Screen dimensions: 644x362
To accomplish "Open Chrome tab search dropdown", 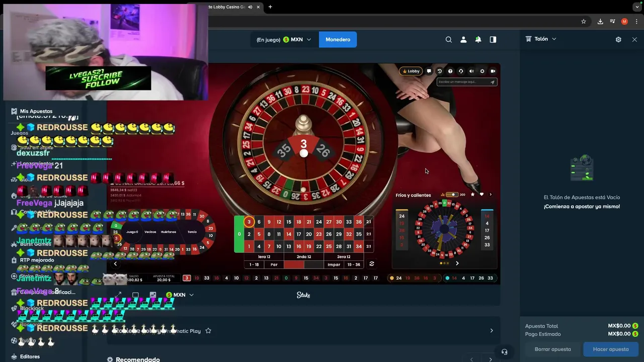I will (x=637, y=7).
